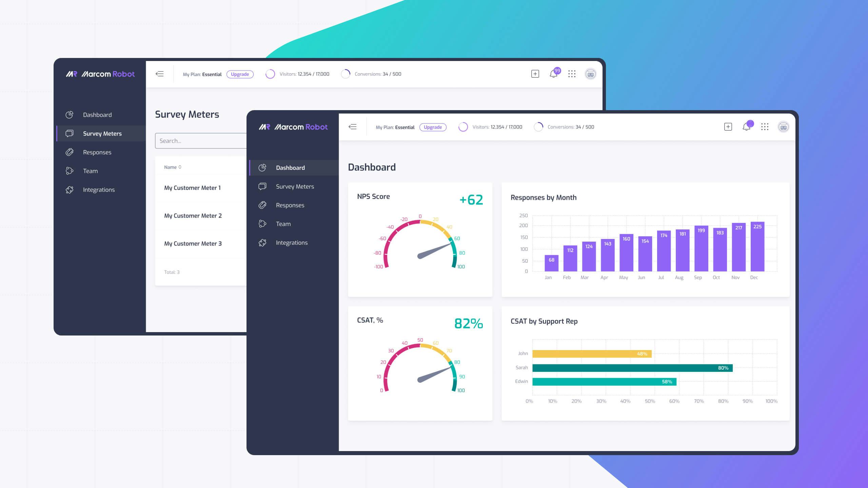Open Integrations using the puzzle piece icon
Viewport: 868px width, 488px height.
tap(263, 242)
